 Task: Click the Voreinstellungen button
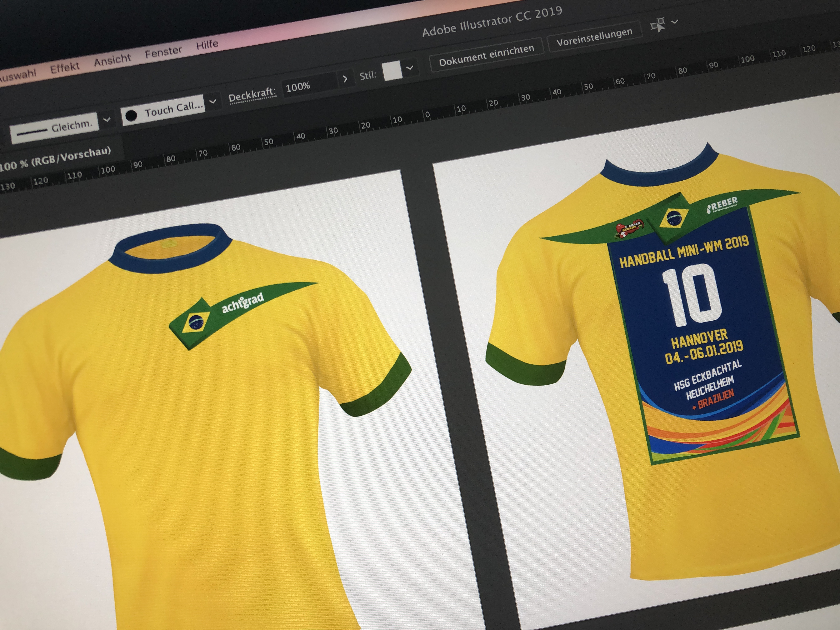point(594,37)
